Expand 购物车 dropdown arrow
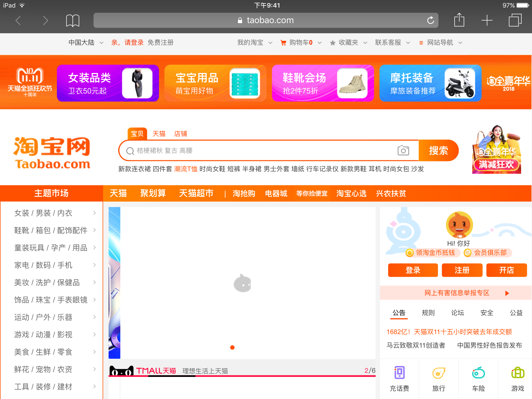Viewport: 532px width, 399px height. [320, 43]
